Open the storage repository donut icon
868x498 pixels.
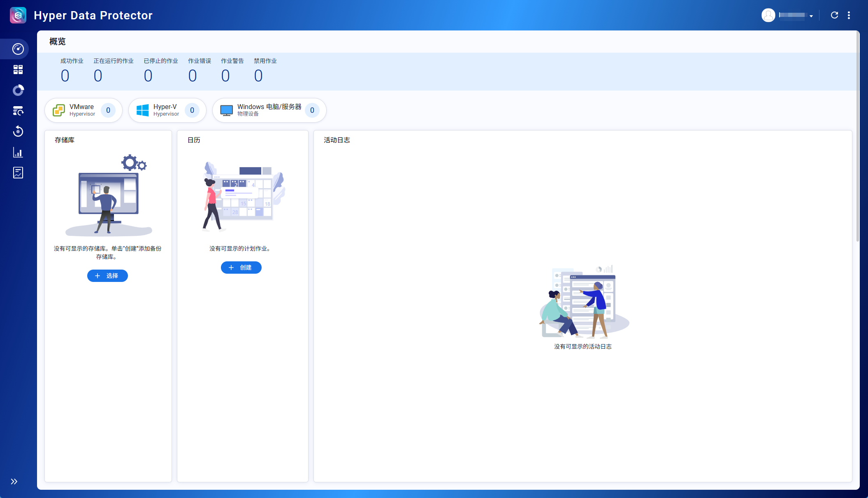18,90
